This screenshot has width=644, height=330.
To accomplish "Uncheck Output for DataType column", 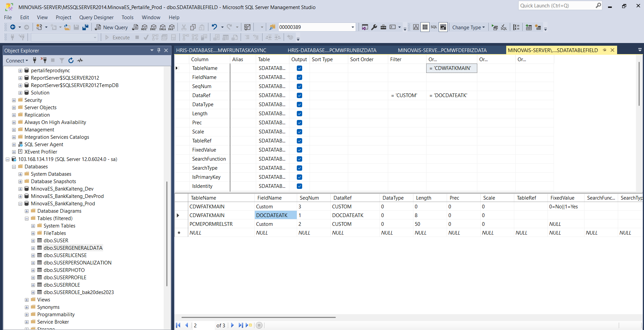I will 299,105.
